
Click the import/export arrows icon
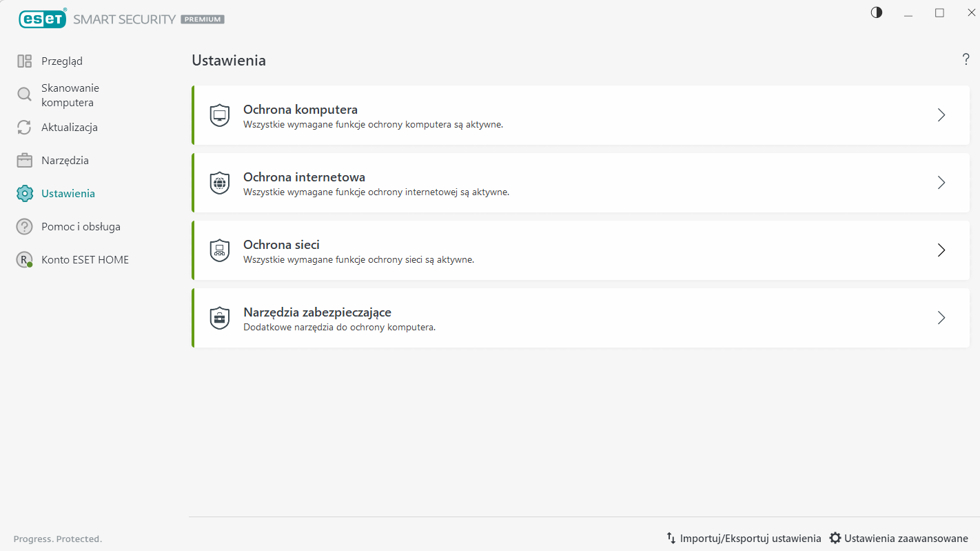(x=671, y=538)
